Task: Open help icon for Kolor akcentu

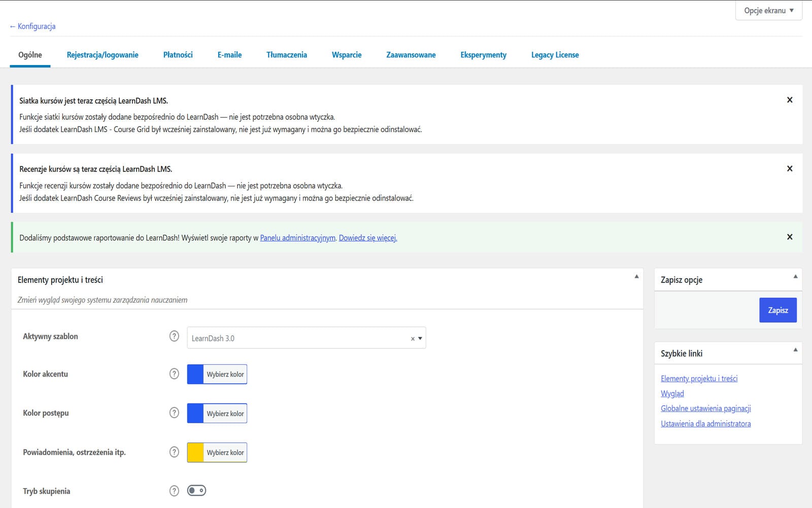Action: (x=174, y=374)
